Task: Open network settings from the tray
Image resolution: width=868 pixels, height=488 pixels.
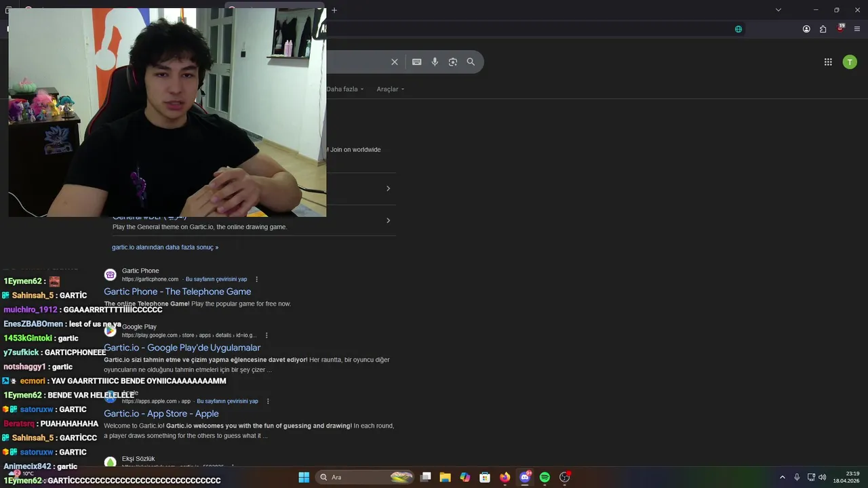Action: click(x=811, y=477)
